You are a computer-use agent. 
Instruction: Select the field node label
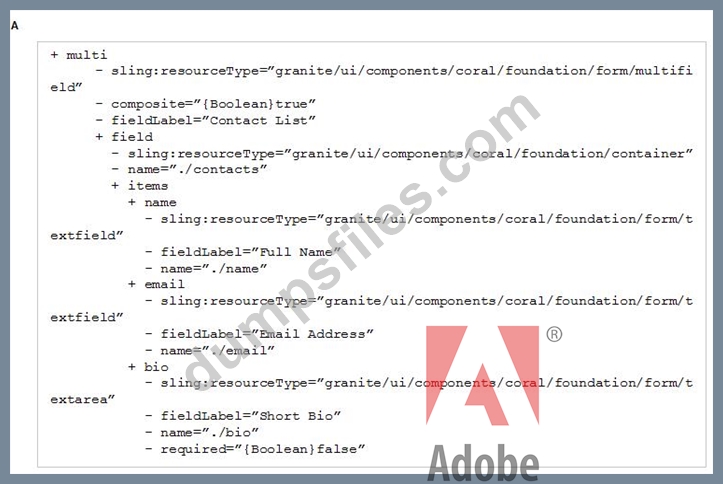pyautogui.click(x=132, y=137)
